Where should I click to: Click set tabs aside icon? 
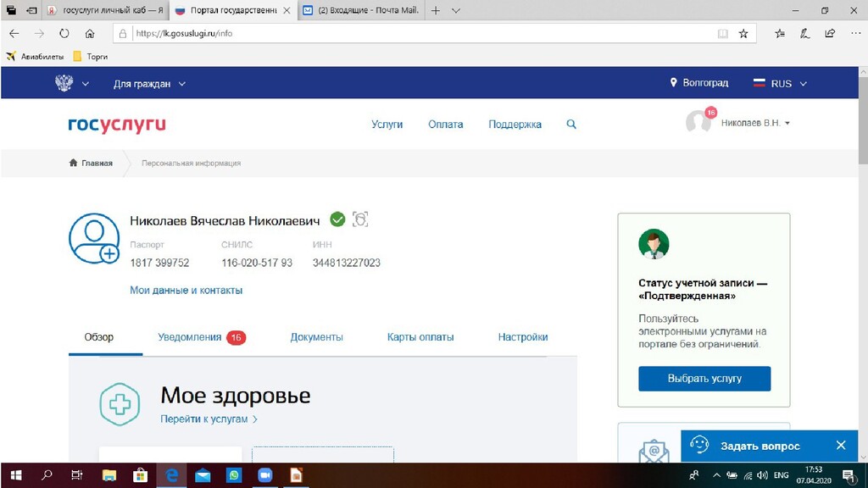(x=31, y=10)
